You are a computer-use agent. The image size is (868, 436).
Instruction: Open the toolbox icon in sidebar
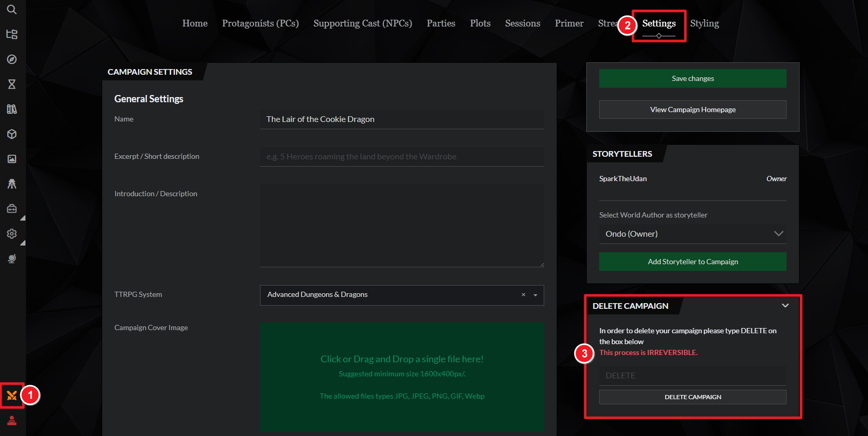[11, 209]
